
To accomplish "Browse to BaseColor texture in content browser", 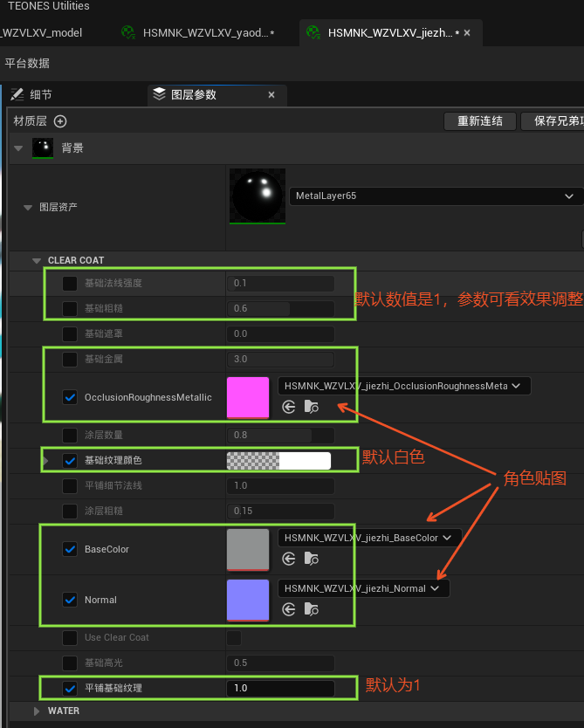I will coord(312,559).
